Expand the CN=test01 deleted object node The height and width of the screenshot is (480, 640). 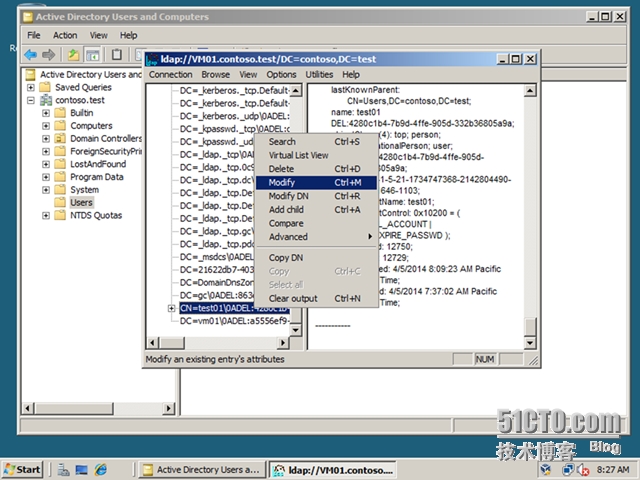coord(171,308)
